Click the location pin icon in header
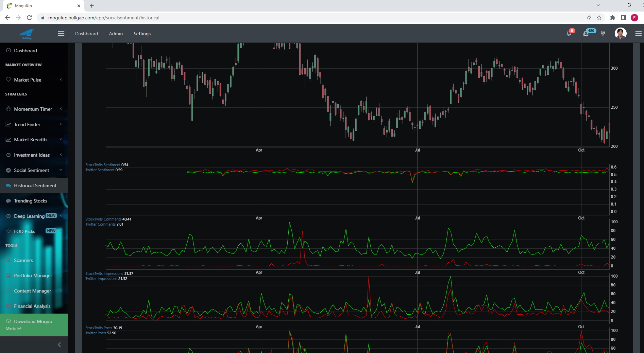 (x=603, y=33)
